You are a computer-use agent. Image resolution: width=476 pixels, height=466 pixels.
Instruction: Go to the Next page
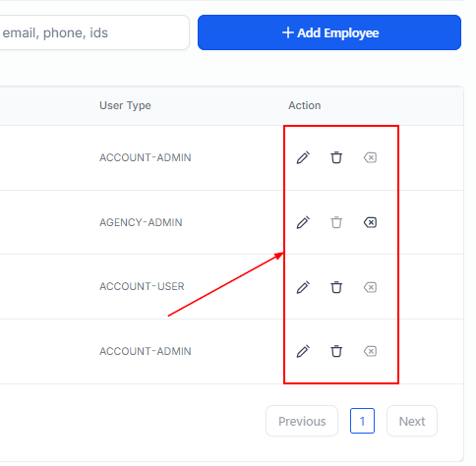coord(412,421)
